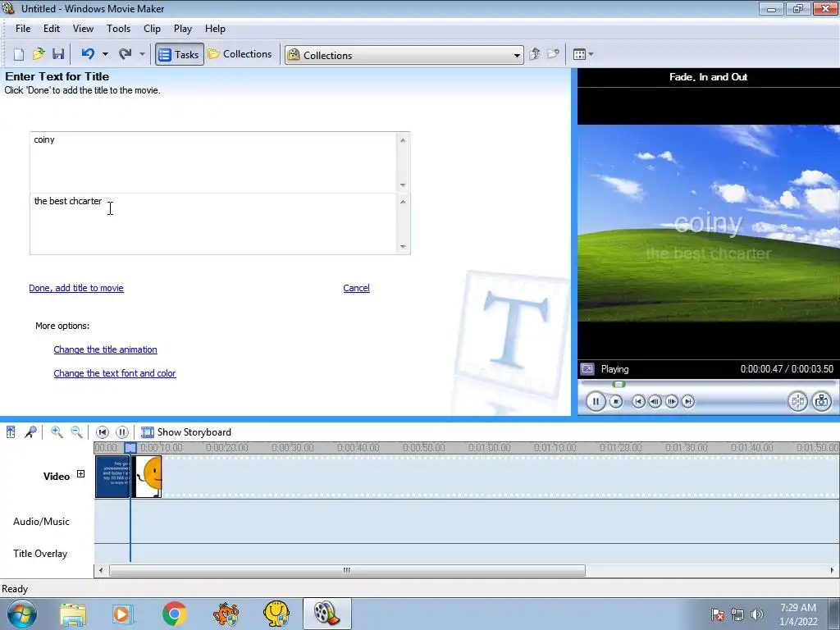Image resolution: width=840 pixels, height=630 pixels.
Task: Pause the preview monitor playback
Action: (596, 401)
